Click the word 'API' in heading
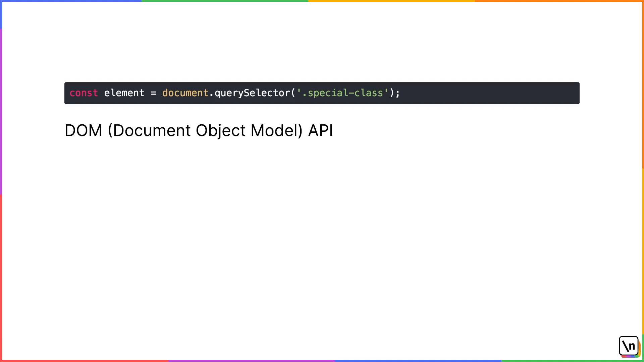 pos(320,130)
